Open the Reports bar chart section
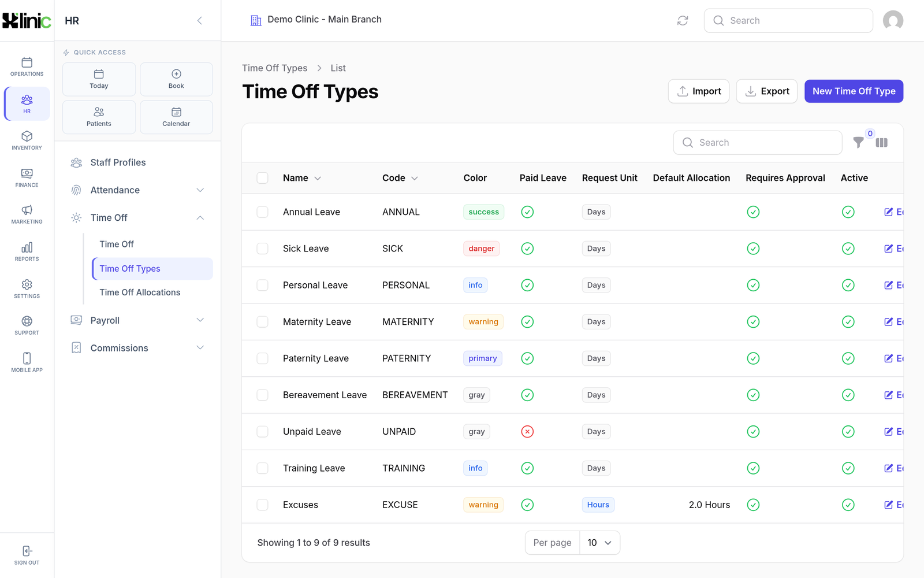924x578 pixels. [x=27, y=252]
